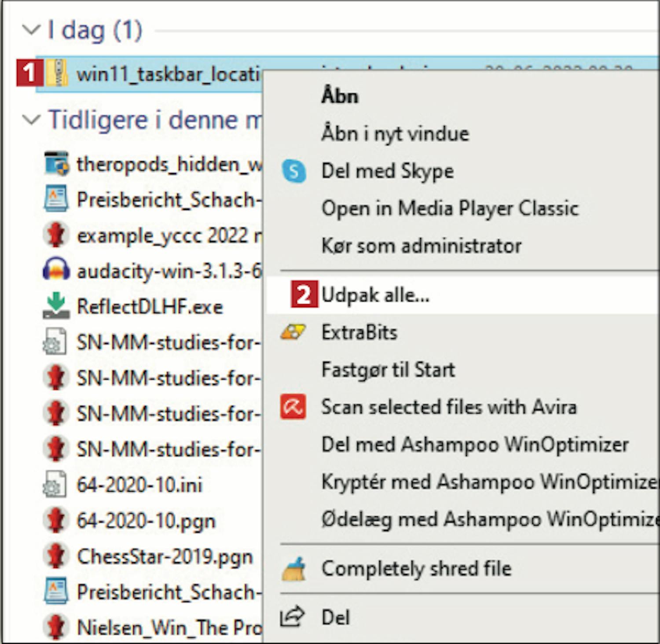Select the 64-2020-10.pgn file name

click(x=146, y=521)
